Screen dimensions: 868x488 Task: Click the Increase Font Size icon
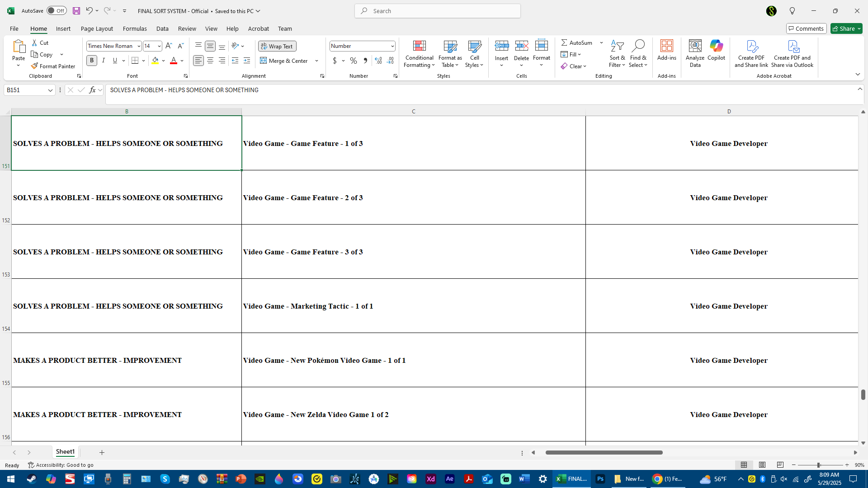click(x=169, y=46)
